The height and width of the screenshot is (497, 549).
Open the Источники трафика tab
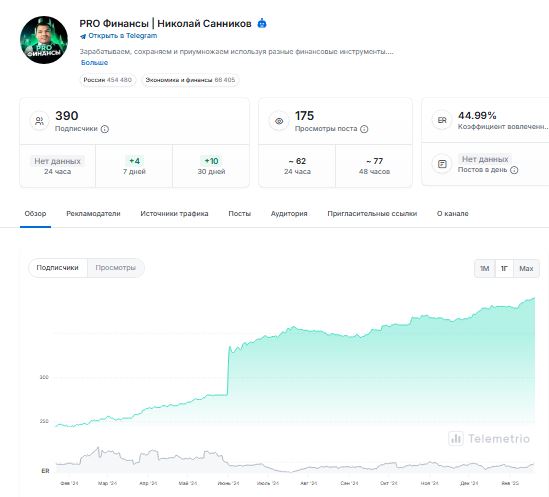click(x=174, y=213)
